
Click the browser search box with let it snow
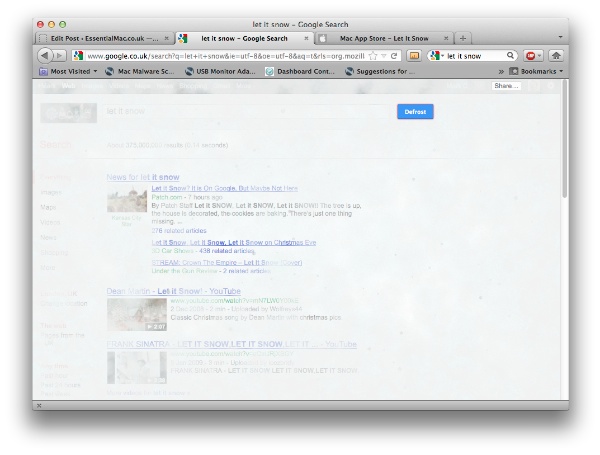[x=475, y=56]
